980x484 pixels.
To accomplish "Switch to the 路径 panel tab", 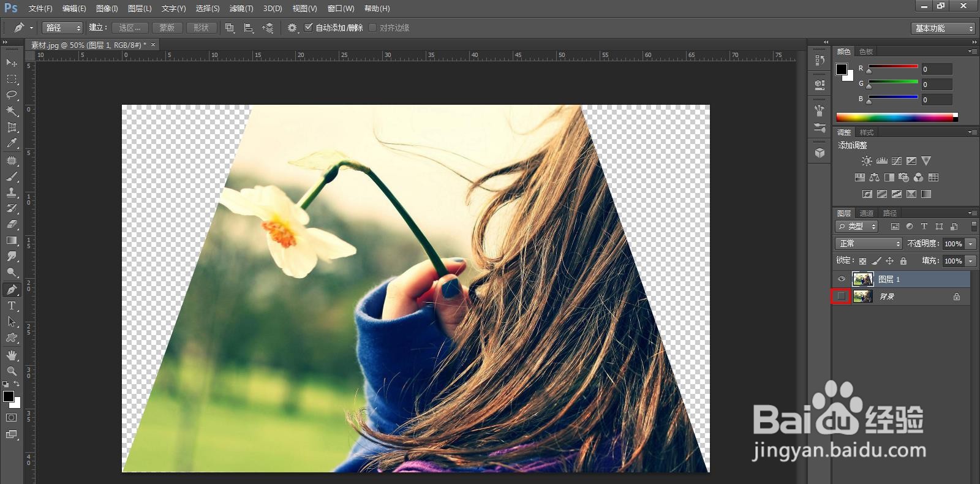I will 890,213.
